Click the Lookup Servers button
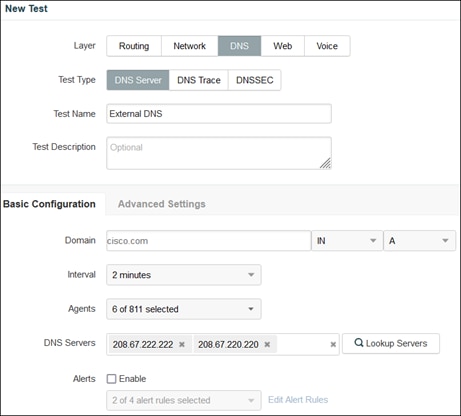This screenshot has height=416, width=461. [x=391, y=343]
